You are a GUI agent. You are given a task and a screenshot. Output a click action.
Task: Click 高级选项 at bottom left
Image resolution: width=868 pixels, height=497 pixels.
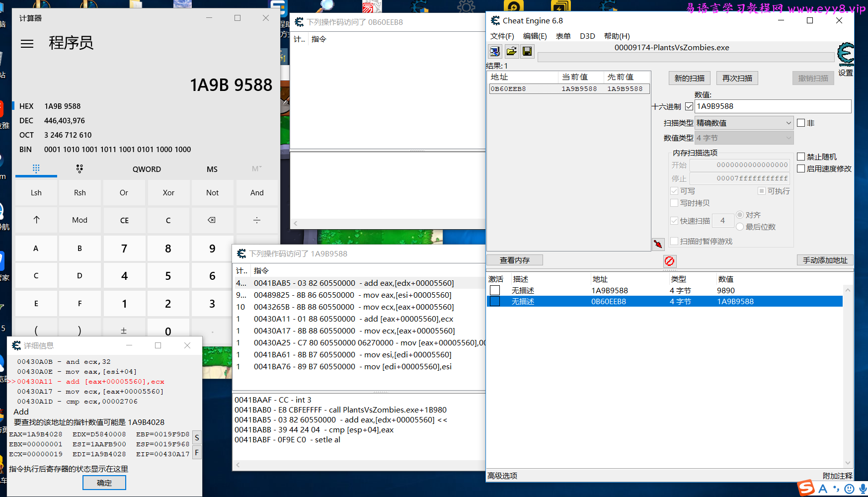pos(502,476)
